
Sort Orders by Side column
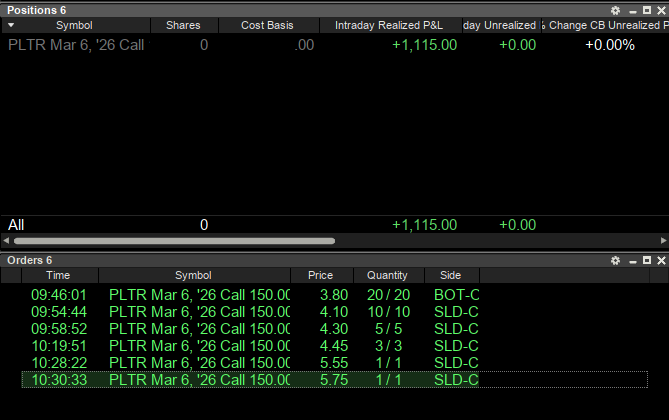(451, 275)
